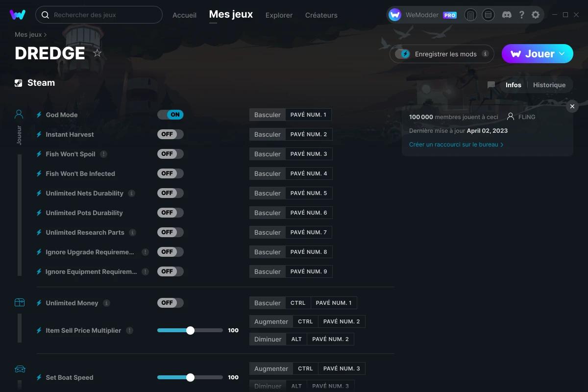Click Augmenter for Item Sell Price Multiplier

coord(271,321)
